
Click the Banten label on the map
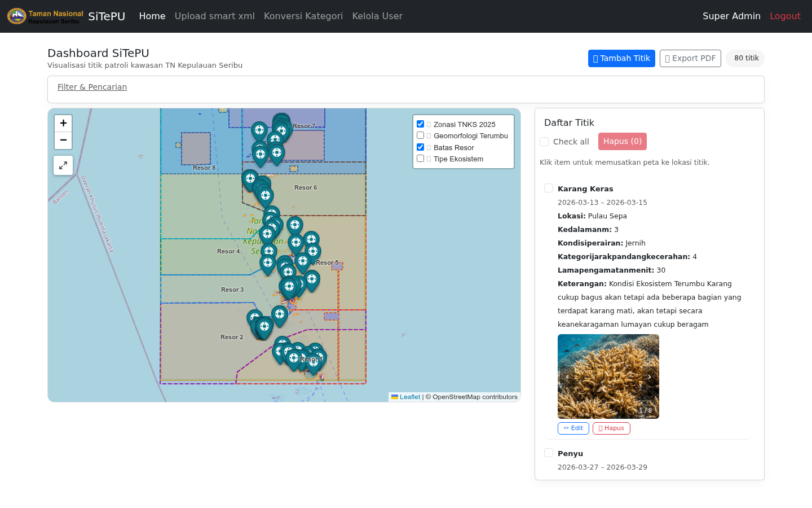60,196
